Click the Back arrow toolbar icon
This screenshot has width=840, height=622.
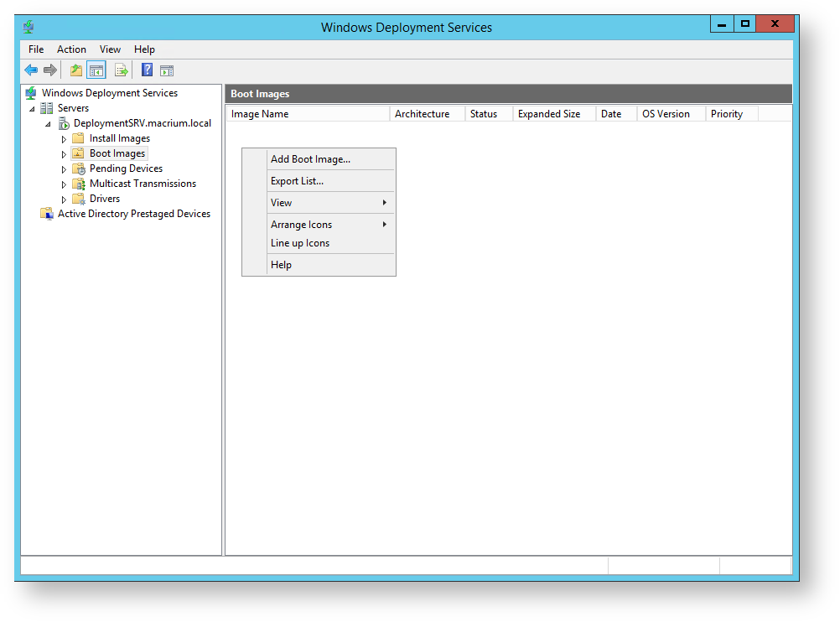31,70
